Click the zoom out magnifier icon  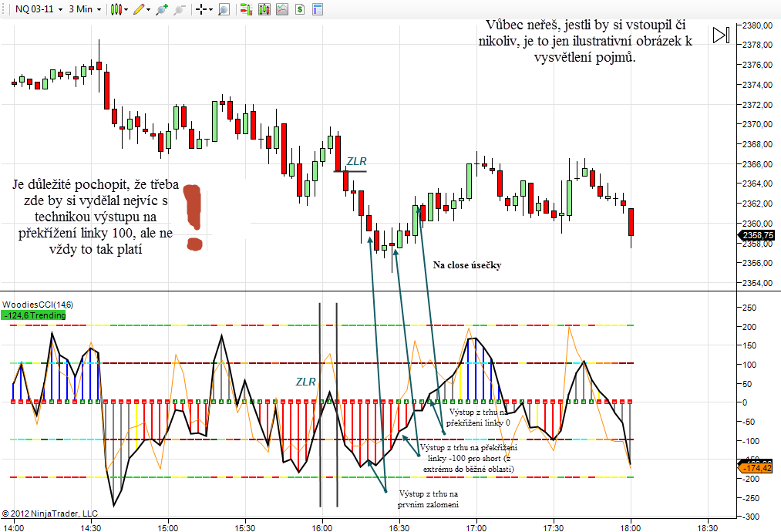pyautogui.click(x=180, y=9)
